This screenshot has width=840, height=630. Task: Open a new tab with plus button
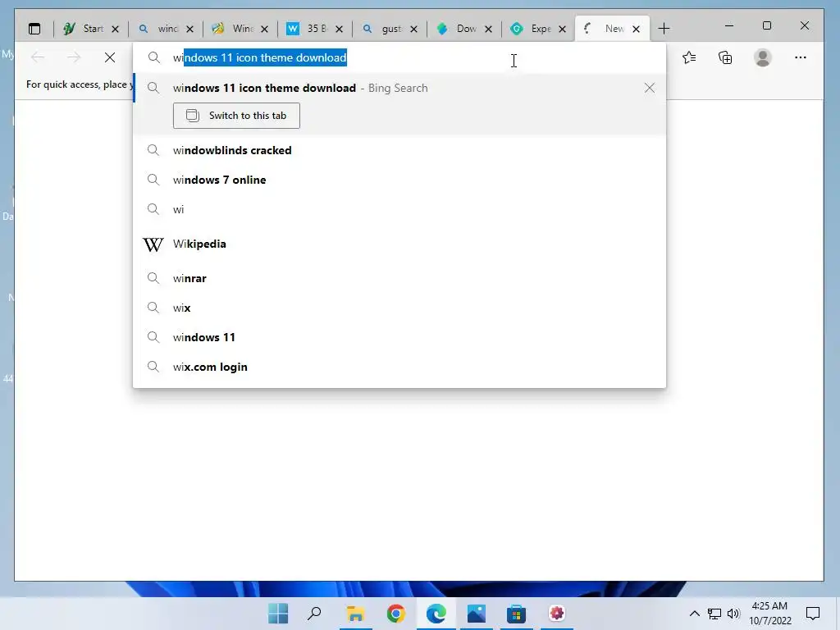(x=664, y=29)
